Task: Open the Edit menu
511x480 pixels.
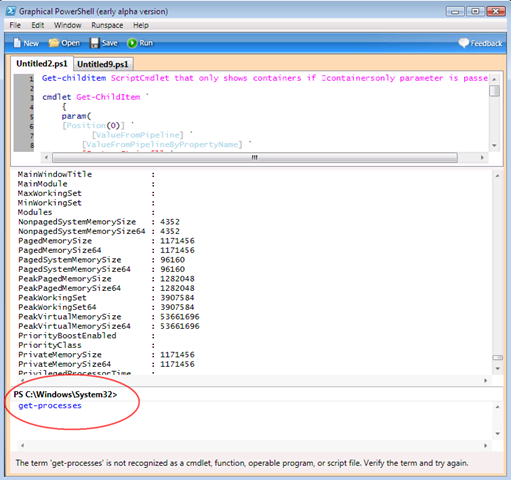Action: pyautogui.click(x=38, y=25)
